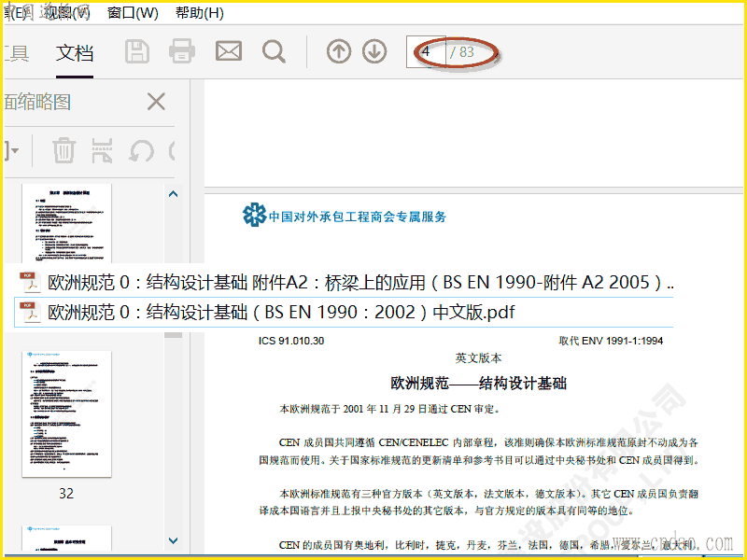Image resolution: width=747 pixels, height=560 pixels.
Task: Open the 帮助(H) menu
Action: pyautogui.click(x=200, y=12)
